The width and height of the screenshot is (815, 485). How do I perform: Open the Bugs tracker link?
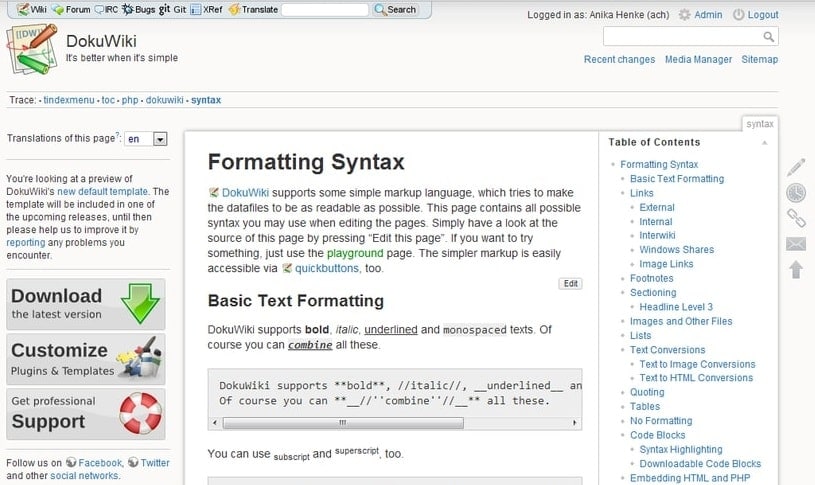tap(138, 9)
